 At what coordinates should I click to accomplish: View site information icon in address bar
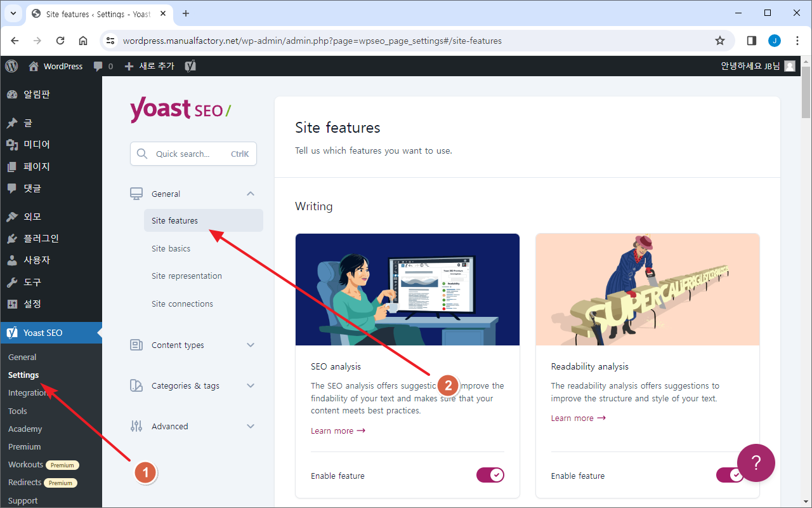click(x=110, y=41)
